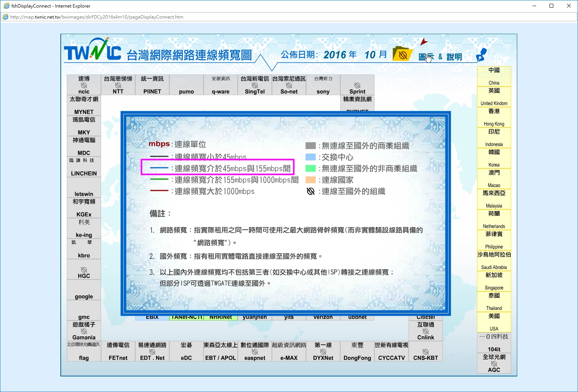The image size is (578, 392).
Task: Choose the Netherlands country cell
Action: click(494, 220)
